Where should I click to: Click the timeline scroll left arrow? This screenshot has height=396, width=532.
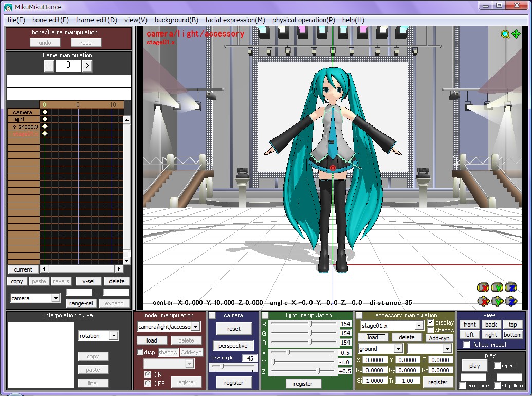pyautogui.click(x=44, y=269)
